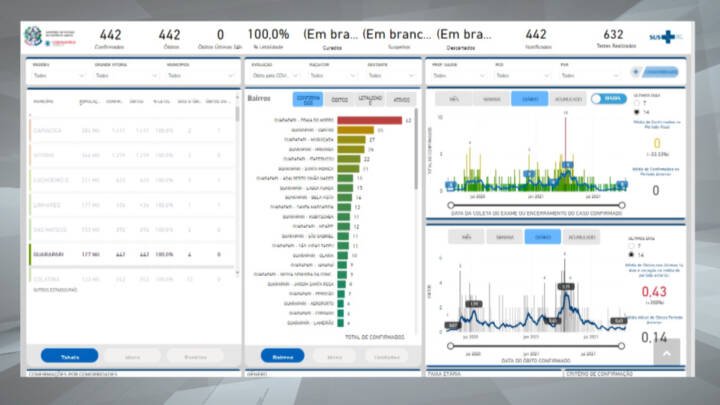Click right handle of confirmed chart date slider
This screenshot has height=405, width=720.
click(622, 205)
